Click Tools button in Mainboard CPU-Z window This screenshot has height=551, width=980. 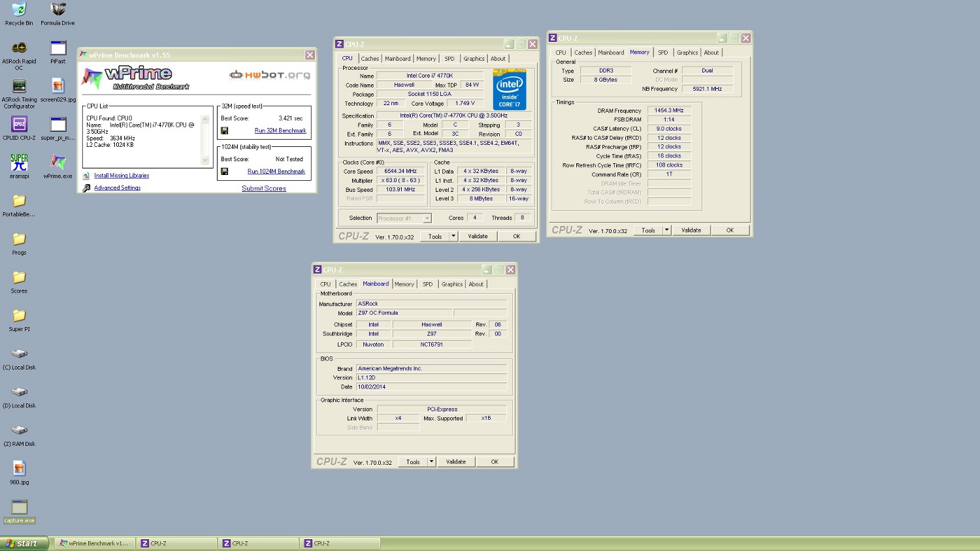click(413, 462)
